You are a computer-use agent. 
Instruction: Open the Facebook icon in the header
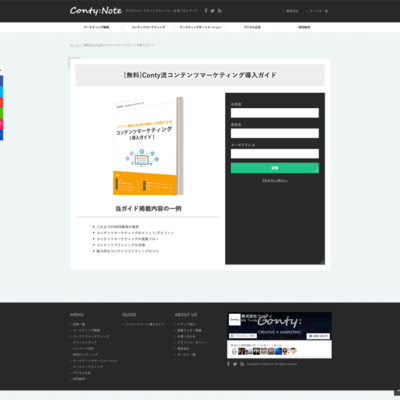click(x=206, y=11)
